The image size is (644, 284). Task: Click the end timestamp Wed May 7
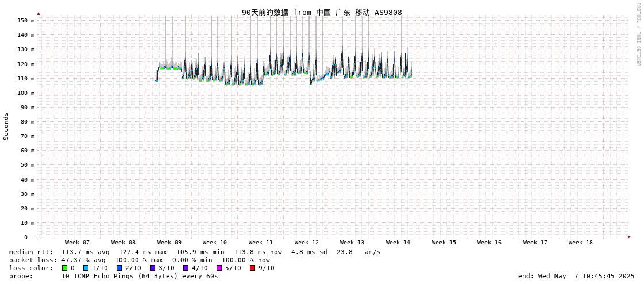[x=576, y=276]
